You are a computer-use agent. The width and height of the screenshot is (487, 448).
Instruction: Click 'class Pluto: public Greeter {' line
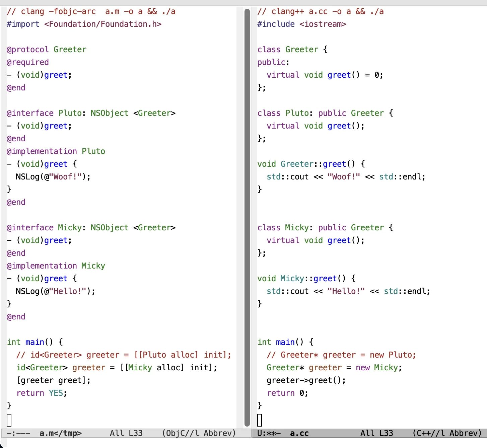point(325,113)
